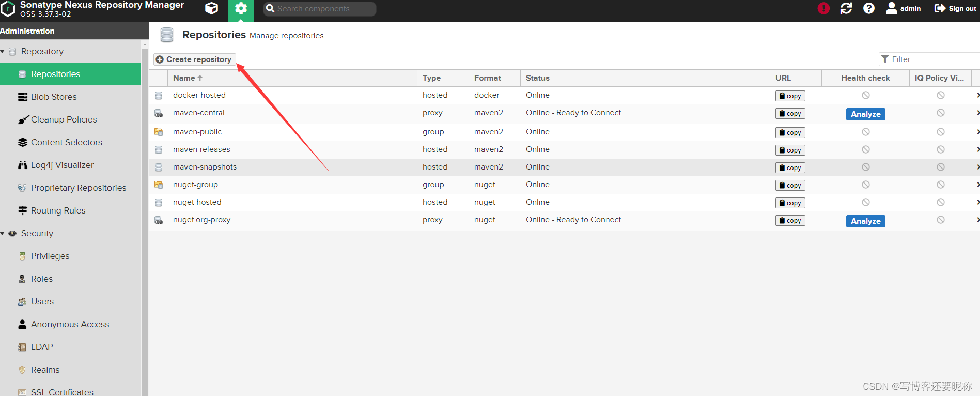Viewport: 980px width, 396px height.
Task: Open Cleanup Policies in sidebar
Action: point(70,119)
